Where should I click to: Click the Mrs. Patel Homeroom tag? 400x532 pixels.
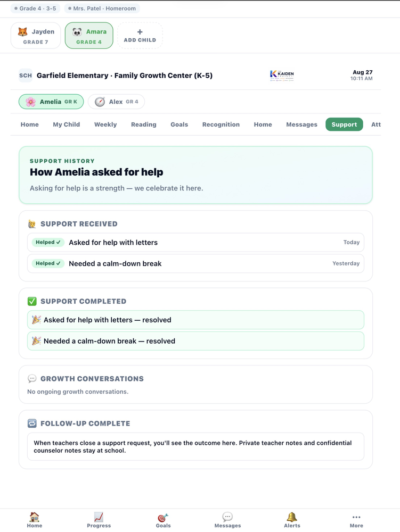tap(102, 9)
